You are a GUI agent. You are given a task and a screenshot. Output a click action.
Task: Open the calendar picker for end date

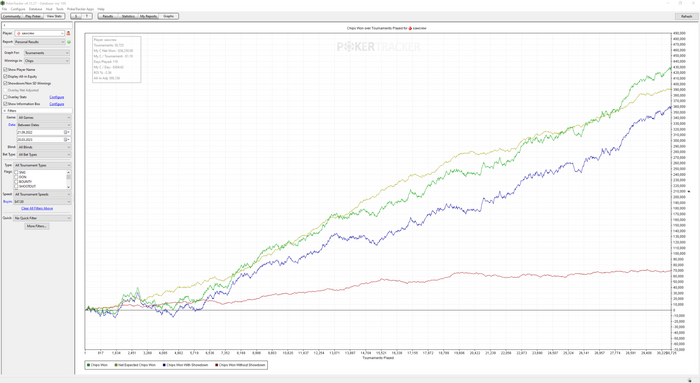point(67,140)
